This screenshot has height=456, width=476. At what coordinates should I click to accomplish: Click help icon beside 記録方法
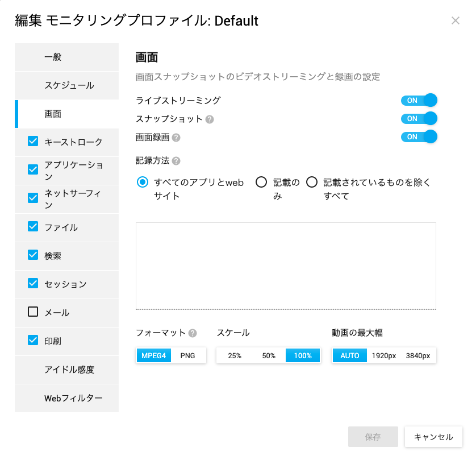(176, 161)
